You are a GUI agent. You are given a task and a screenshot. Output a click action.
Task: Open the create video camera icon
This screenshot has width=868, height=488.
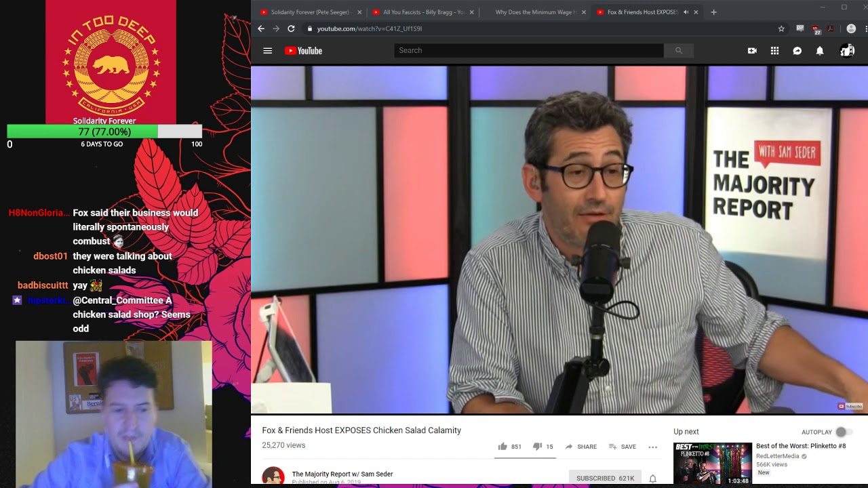[752, 51]
